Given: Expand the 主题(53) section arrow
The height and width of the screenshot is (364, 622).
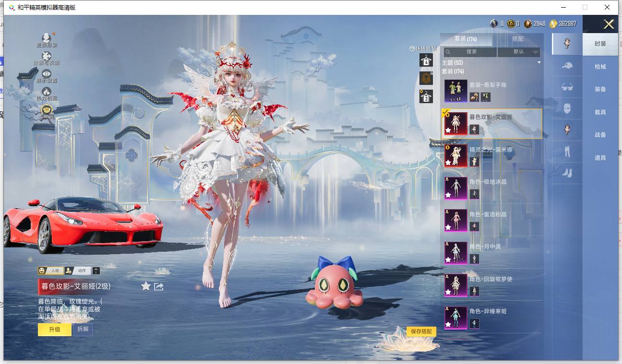Looking at the screenshot, I should [x=539, y=63].
